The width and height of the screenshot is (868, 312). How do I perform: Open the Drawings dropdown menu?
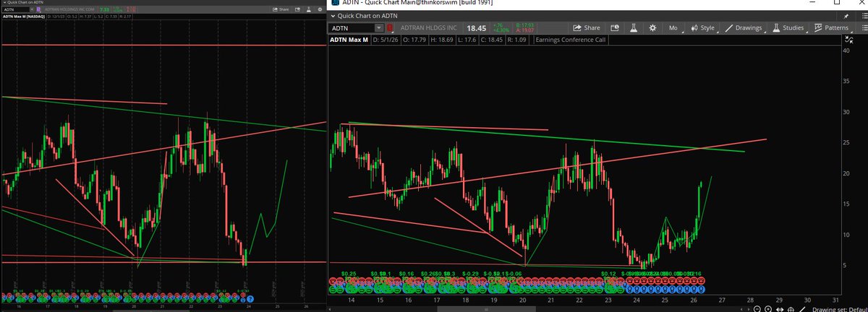[x=744, y=27]
